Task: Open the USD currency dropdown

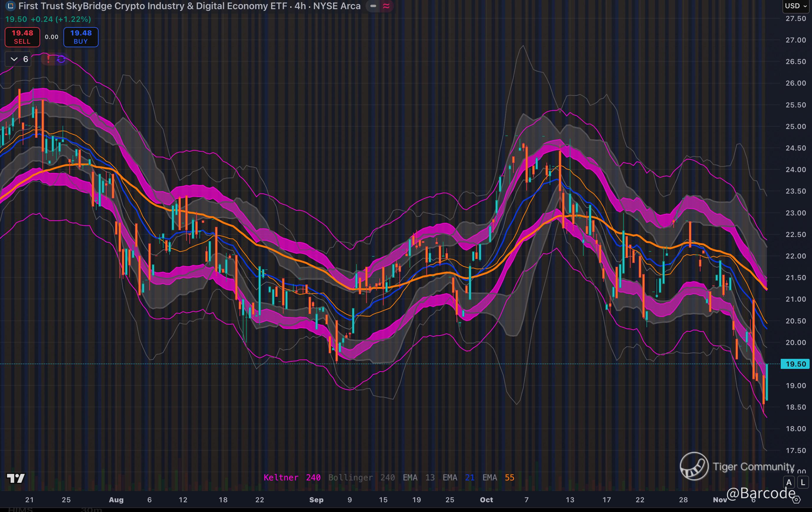Action: coord(795,6)
